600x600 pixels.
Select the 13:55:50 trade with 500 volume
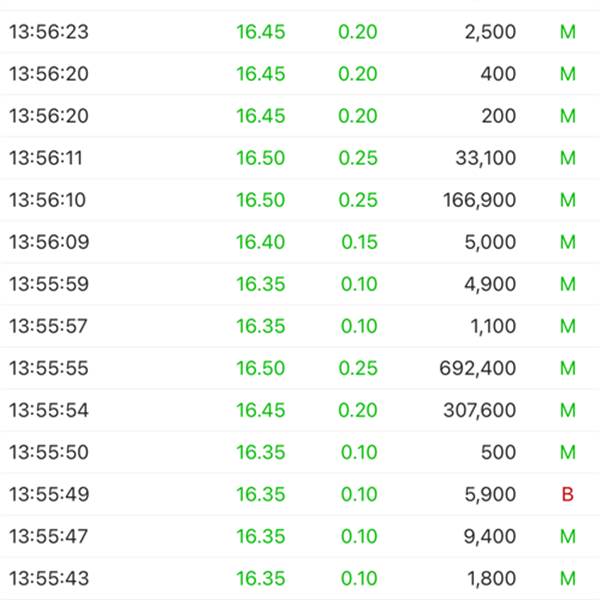(x=300, y=452)
